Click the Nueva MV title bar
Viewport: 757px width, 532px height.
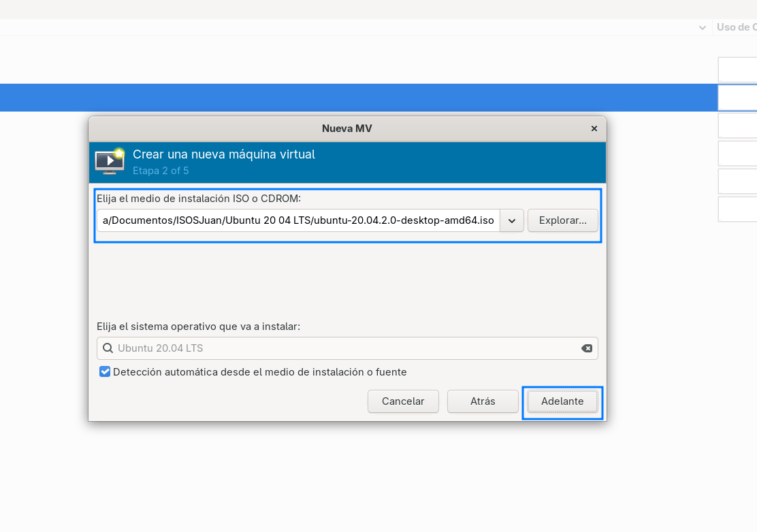coord(347,129)
